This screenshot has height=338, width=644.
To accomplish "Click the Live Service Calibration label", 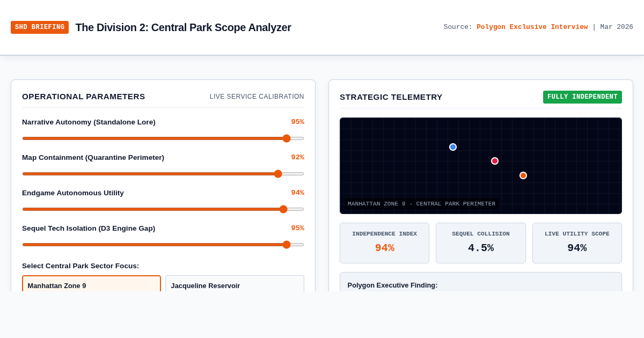I will (257, 97).
